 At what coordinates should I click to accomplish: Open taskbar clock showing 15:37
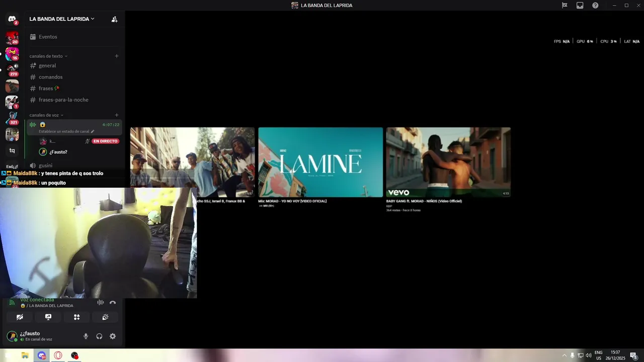(615, 355)
